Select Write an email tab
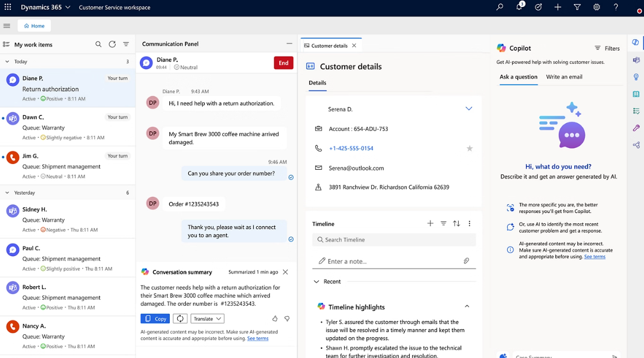Screen dimensions: 644x358 [x=564, y=77]
